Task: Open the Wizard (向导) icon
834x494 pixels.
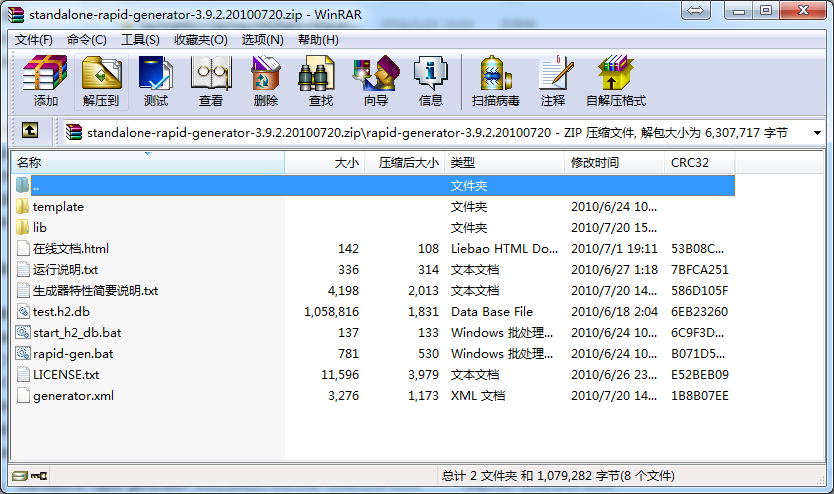Action: 376,73
